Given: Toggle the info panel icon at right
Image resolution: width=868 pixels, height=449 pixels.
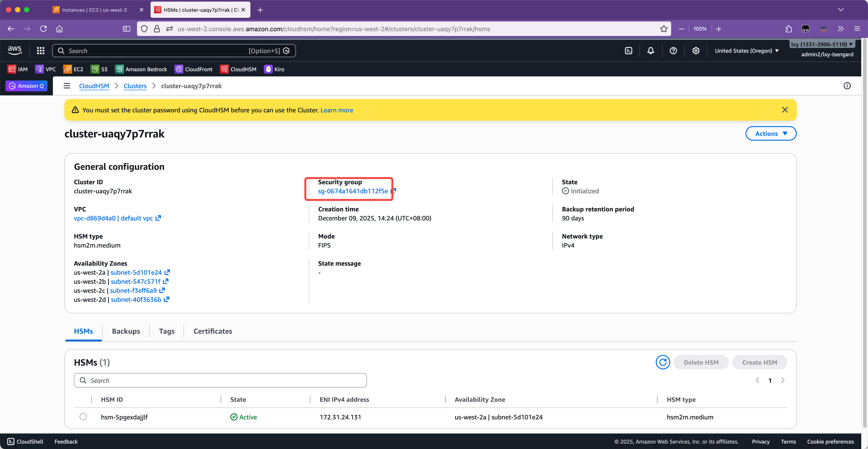Looking at the screenshot, I should click(847, 86).
